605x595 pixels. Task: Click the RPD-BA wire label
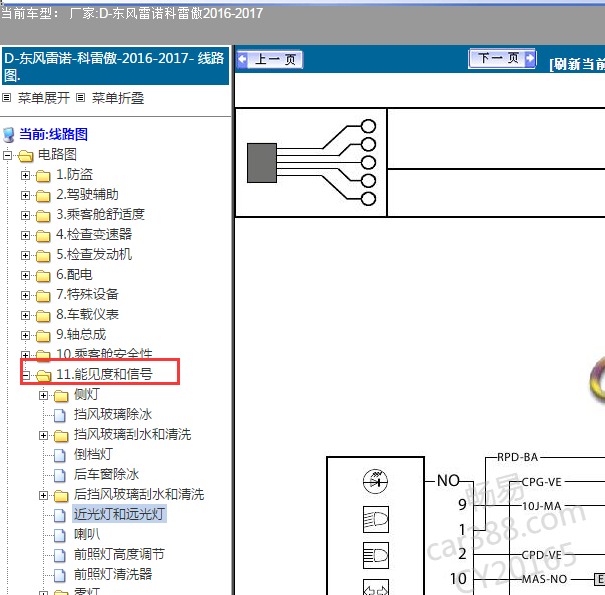517,457
